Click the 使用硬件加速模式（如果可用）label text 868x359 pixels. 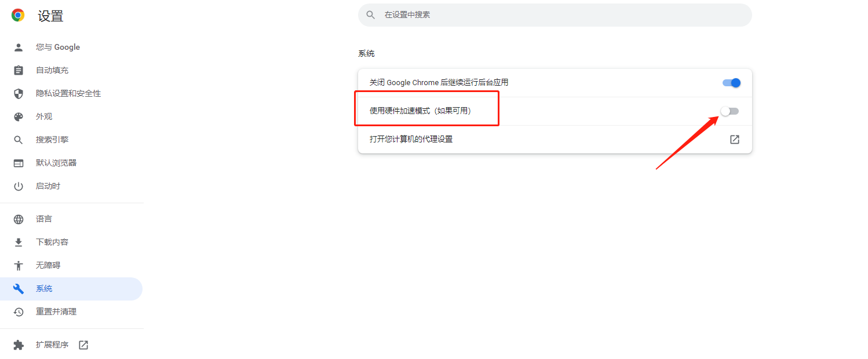[421, 111]
